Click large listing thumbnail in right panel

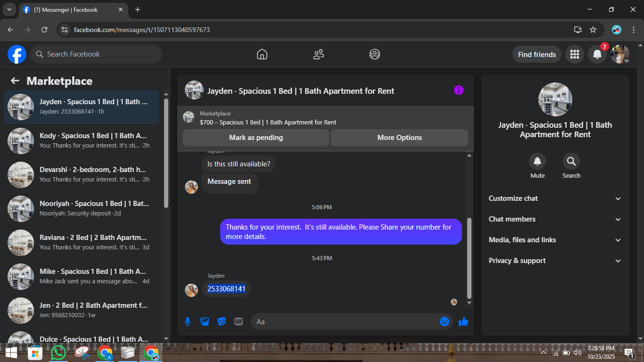555,99
